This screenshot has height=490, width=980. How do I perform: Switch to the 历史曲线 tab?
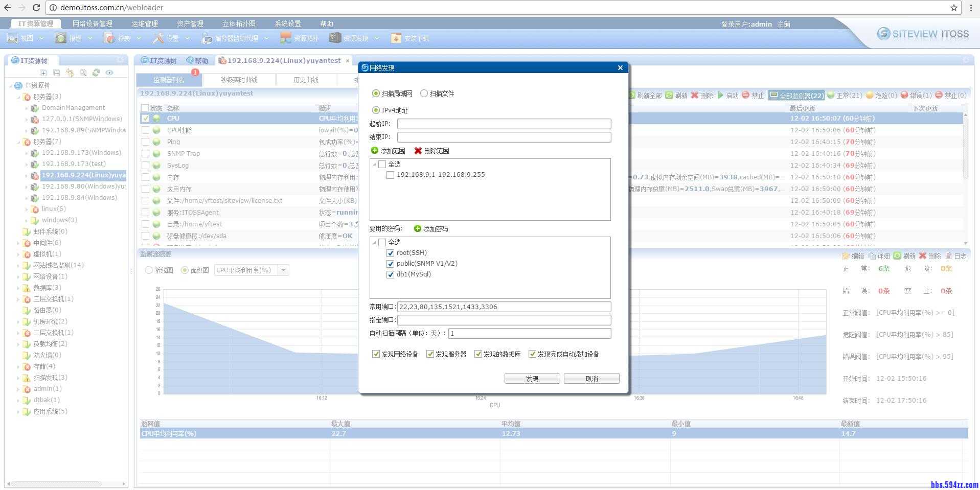pyautogui.click(x=306, y=79)
